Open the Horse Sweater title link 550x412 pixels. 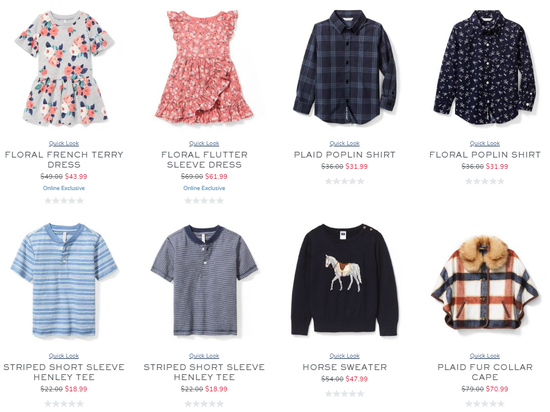[344, 367]
